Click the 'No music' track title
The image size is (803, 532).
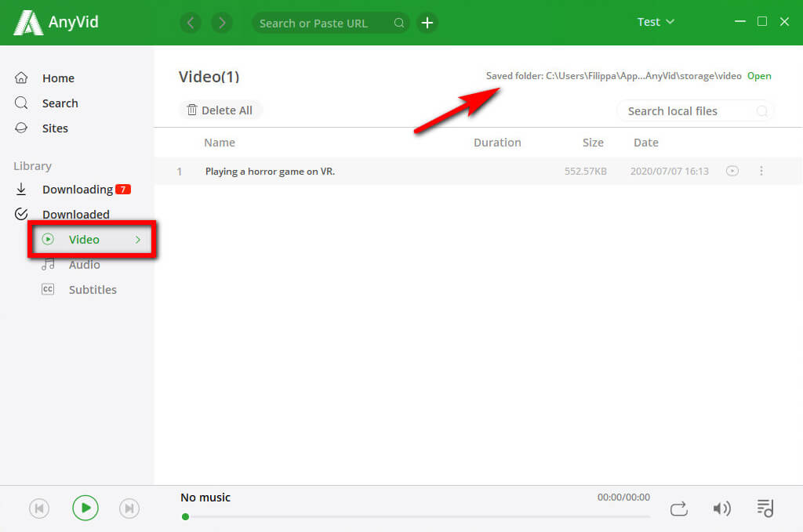click(205, 498)
